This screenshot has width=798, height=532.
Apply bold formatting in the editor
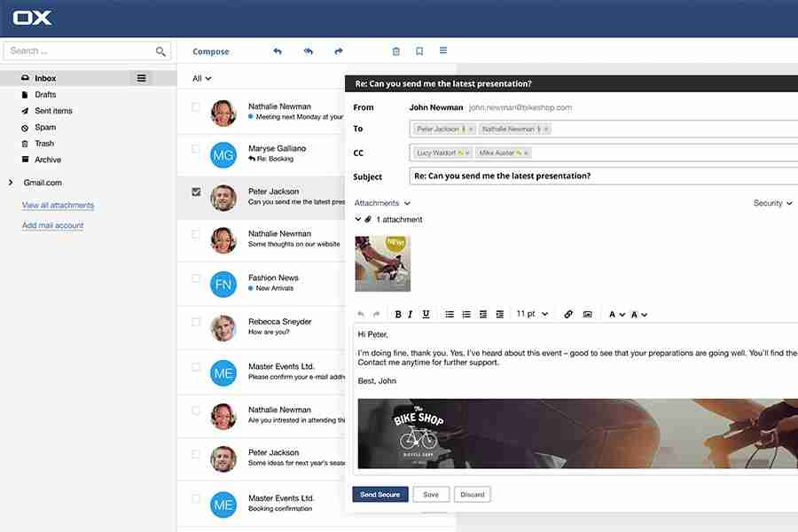pyautogui.click(x=398, y=314)
